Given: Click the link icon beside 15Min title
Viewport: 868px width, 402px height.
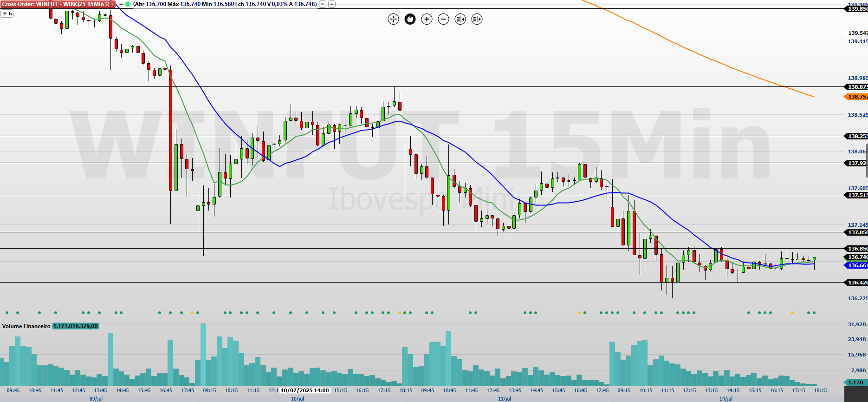Looking at the screenshot, I should 107,4.
